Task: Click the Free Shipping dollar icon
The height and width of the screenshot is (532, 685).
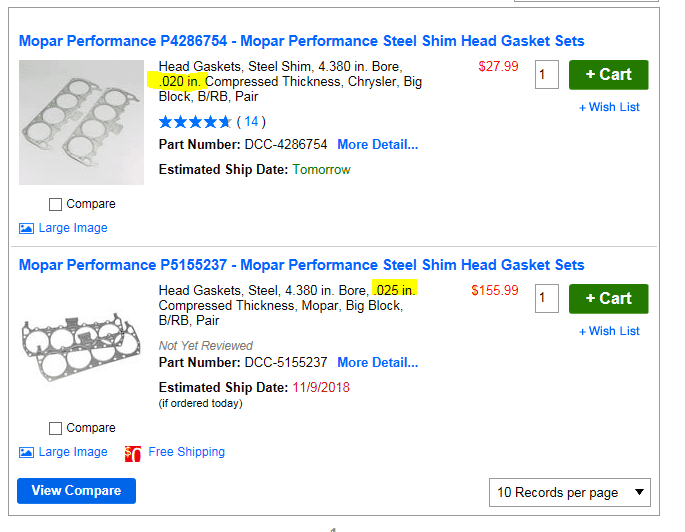Action: pyautogui.click(x=132, y=453)
